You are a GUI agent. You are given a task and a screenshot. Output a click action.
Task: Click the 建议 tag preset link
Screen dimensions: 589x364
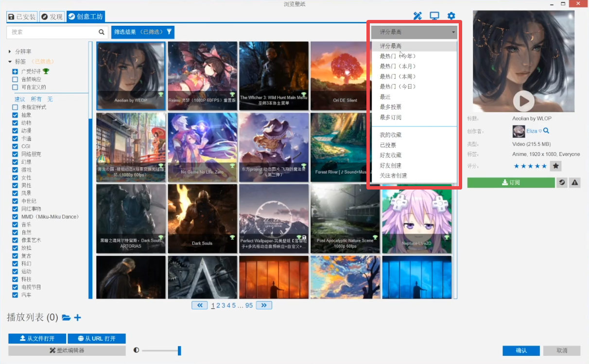20,99
